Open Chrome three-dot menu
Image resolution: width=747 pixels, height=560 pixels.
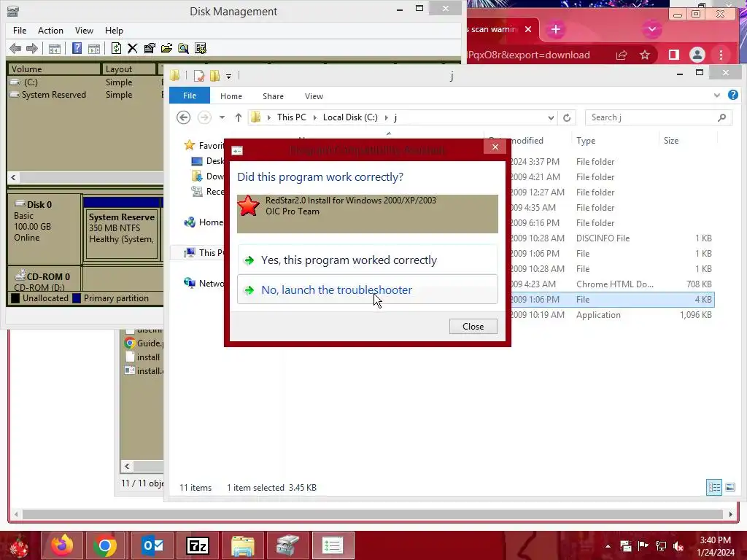721,55
